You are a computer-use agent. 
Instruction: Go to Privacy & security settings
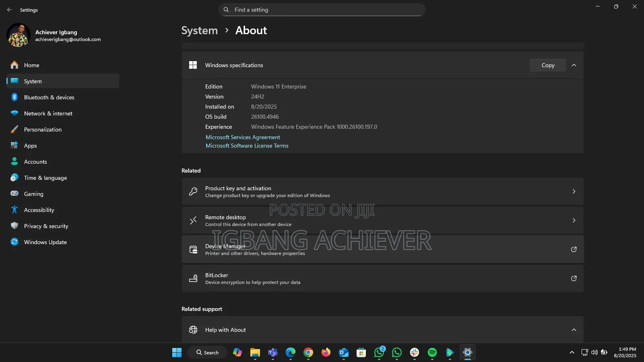click(x=63, y=226)
